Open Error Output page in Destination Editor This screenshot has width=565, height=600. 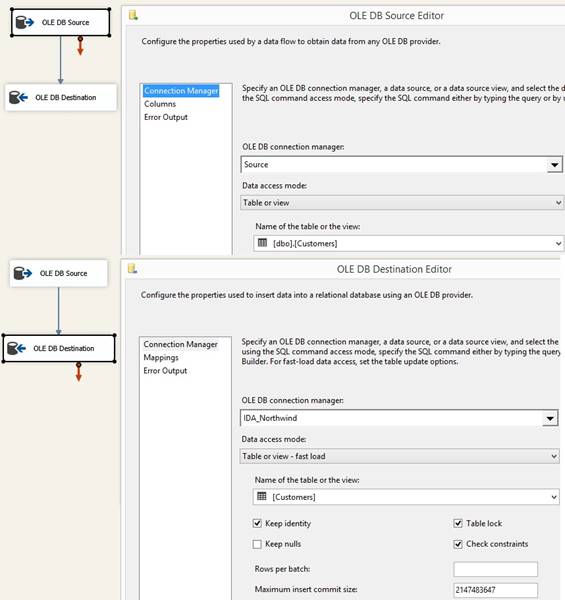[x=165, y=370]
